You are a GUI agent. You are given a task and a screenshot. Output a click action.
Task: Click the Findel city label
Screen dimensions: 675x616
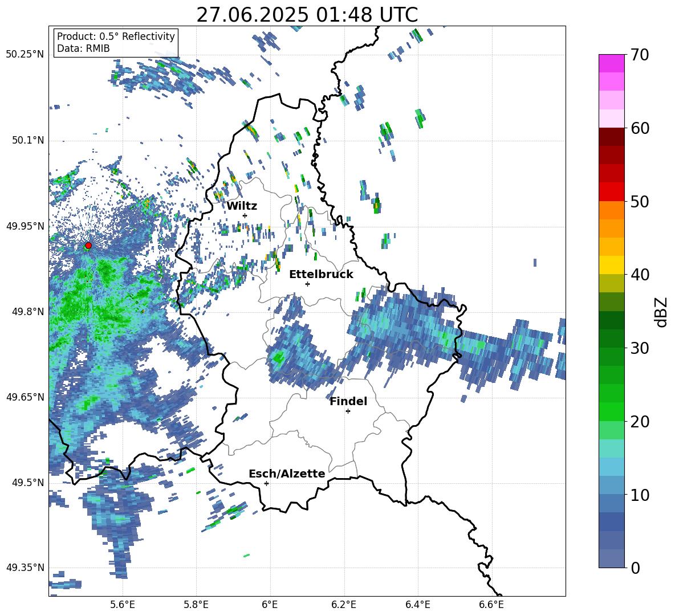pyautogui.click(x=348, y=401)
